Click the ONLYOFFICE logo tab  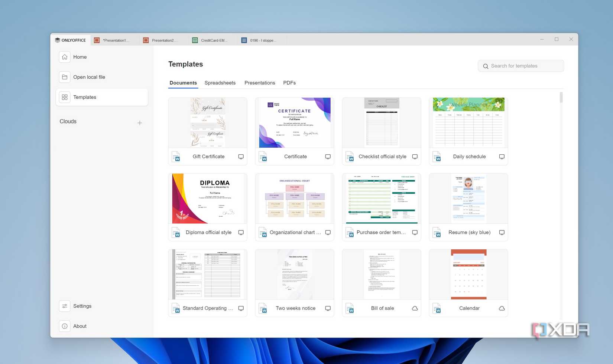point(70,40)
